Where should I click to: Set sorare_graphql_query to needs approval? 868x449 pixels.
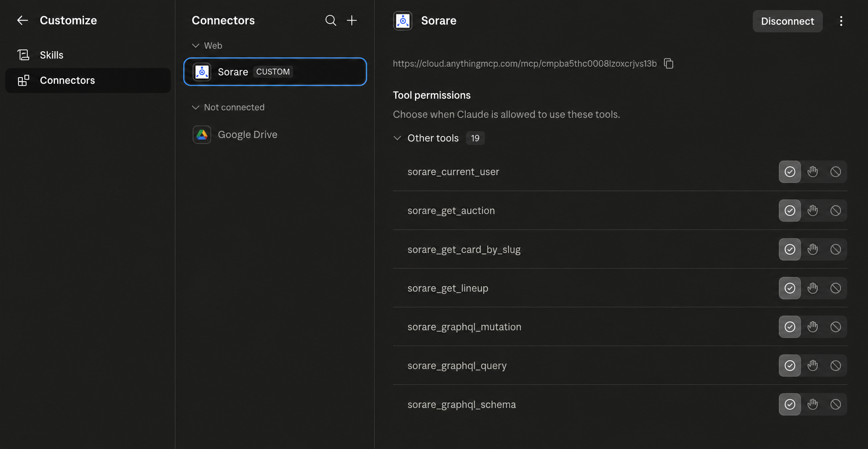813,366
